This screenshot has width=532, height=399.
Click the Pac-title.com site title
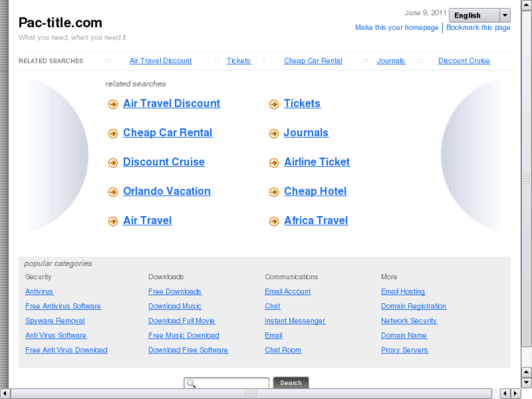tap(60, 23)
